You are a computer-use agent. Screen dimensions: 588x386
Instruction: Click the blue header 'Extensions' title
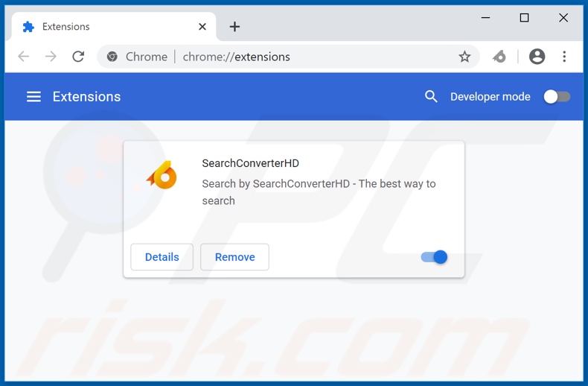pos(86,97)
